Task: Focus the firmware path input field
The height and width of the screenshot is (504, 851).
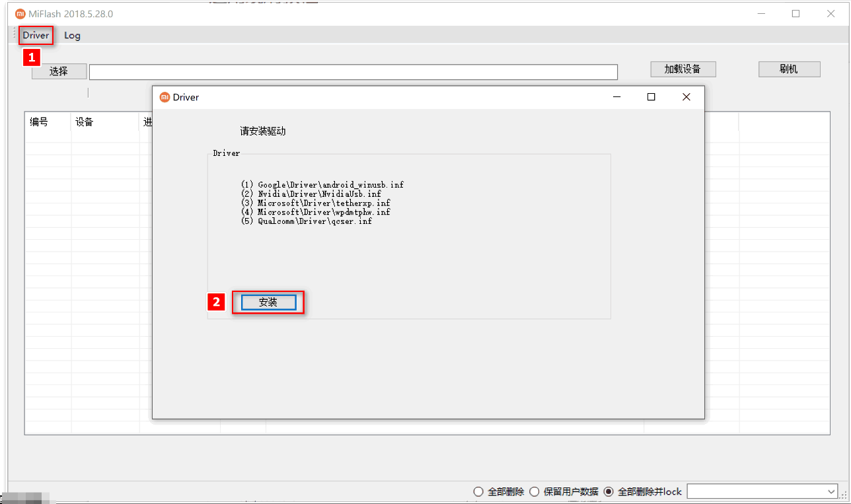Action: (353, 72)
